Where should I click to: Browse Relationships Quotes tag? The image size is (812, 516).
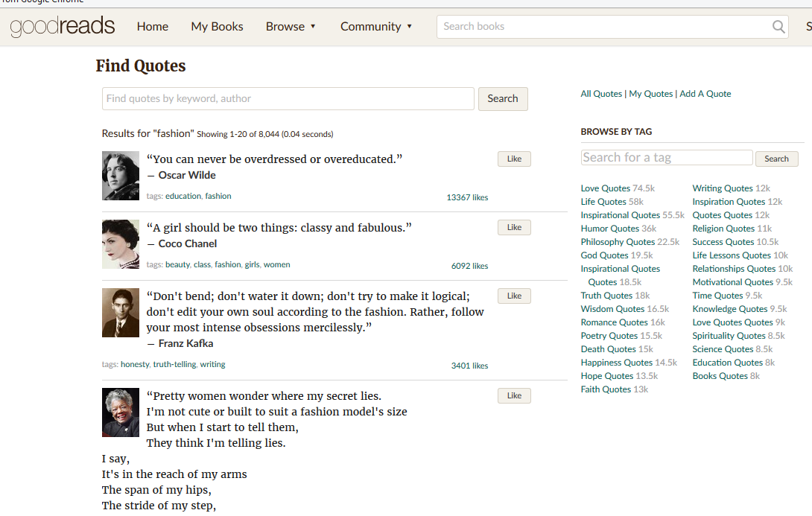coord(734,269)
